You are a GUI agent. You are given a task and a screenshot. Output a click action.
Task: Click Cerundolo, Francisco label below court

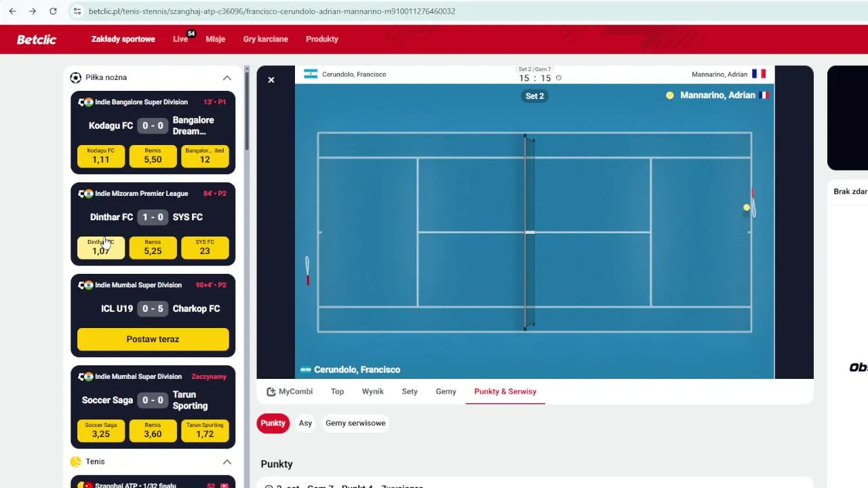(x=357, y=370)
